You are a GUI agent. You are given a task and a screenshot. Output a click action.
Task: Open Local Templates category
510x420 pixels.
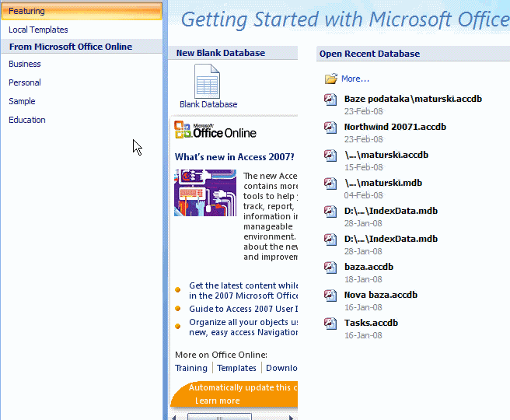(38, 30)
